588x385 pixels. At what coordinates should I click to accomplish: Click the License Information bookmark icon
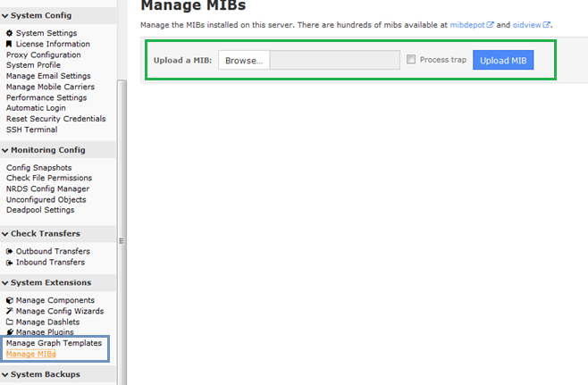click(9, 44)
